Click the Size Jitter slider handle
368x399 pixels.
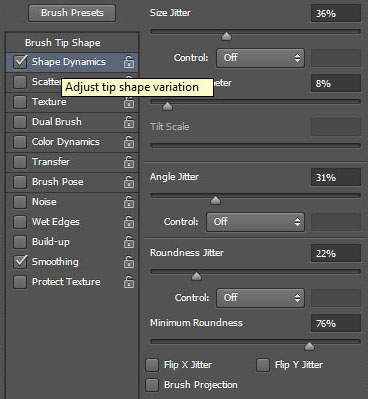point(226,36)
